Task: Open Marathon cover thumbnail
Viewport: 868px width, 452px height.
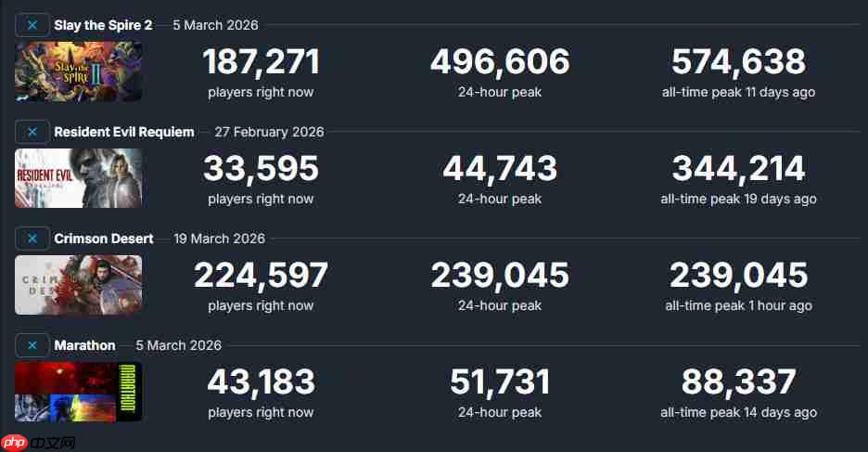Action: [79, 392]
